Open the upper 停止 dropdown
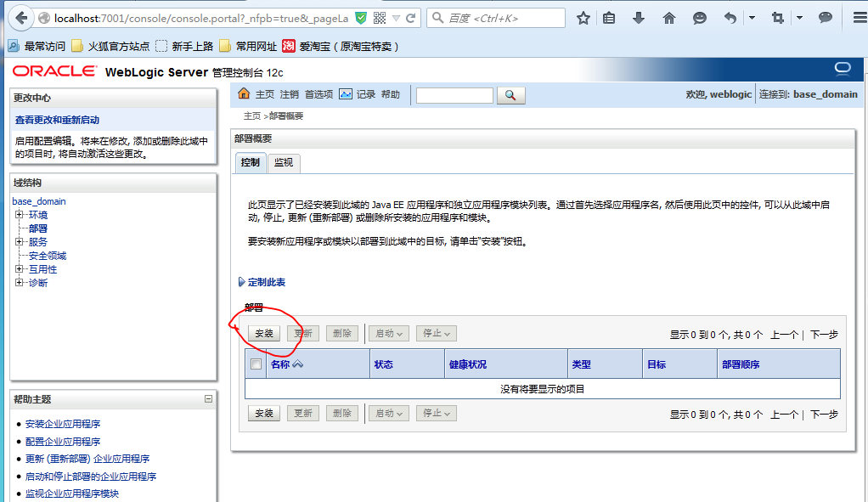 [437, 333]
